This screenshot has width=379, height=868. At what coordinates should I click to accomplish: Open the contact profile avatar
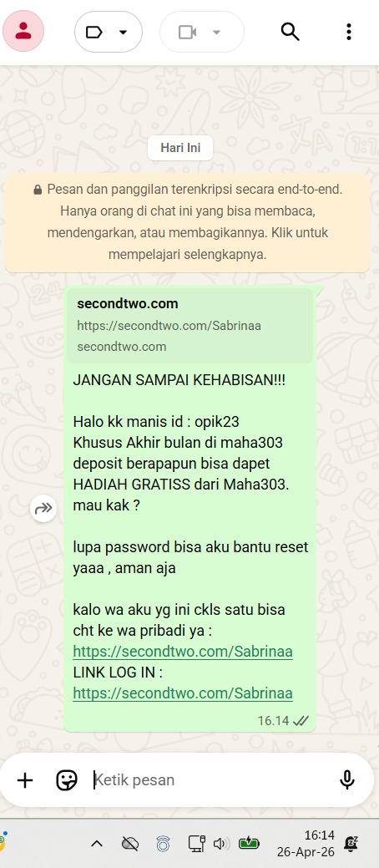coord(23,32)
